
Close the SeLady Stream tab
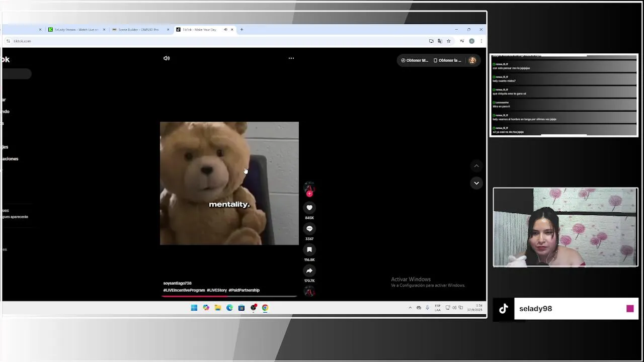(104, 30)
